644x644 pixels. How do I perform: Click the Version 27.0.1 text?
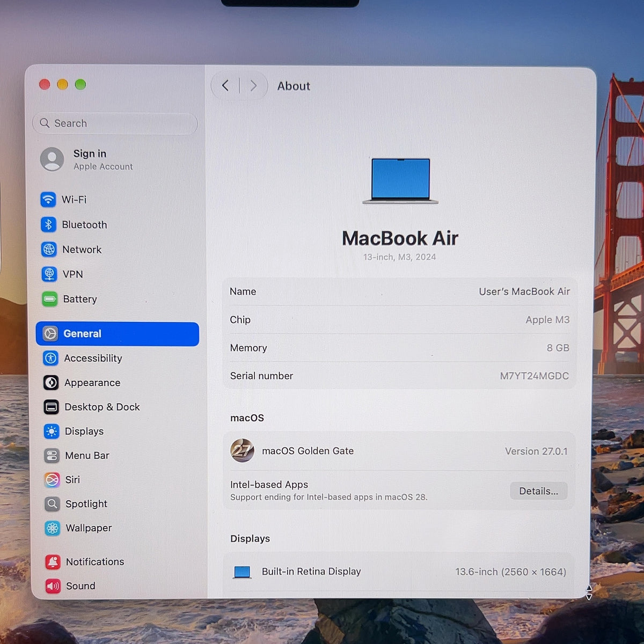click(536, 451)
